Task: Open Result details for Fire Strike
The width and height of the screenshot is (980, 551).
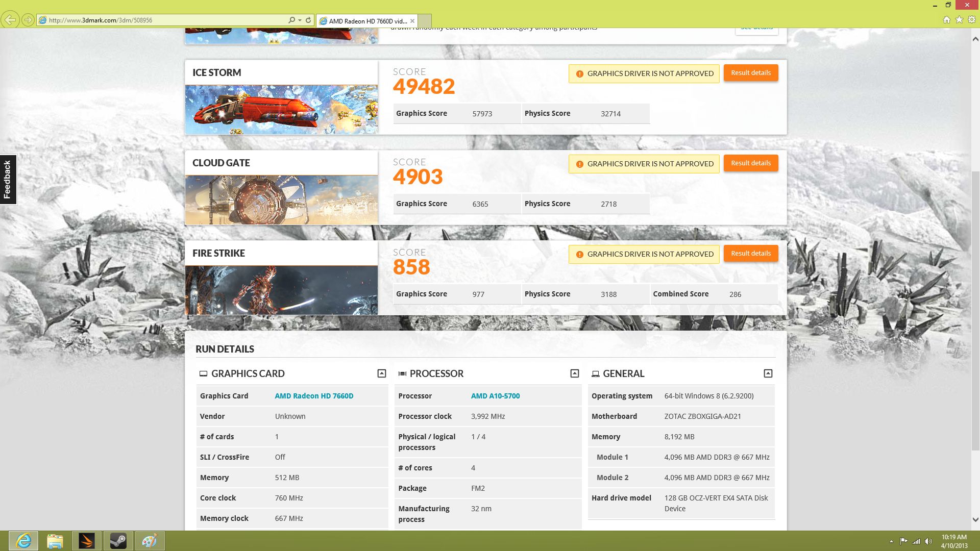Action: 751,254
